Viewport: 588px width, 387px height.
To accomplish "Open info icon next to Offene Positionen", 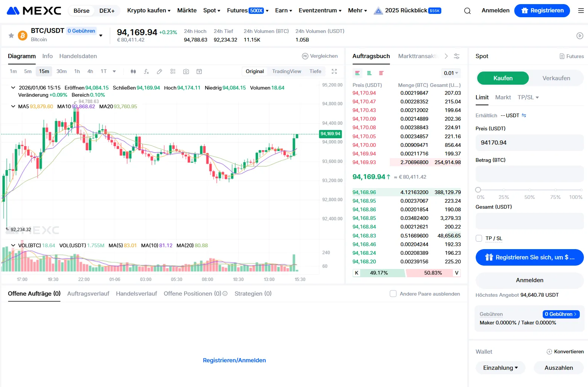I will [225, 294].
